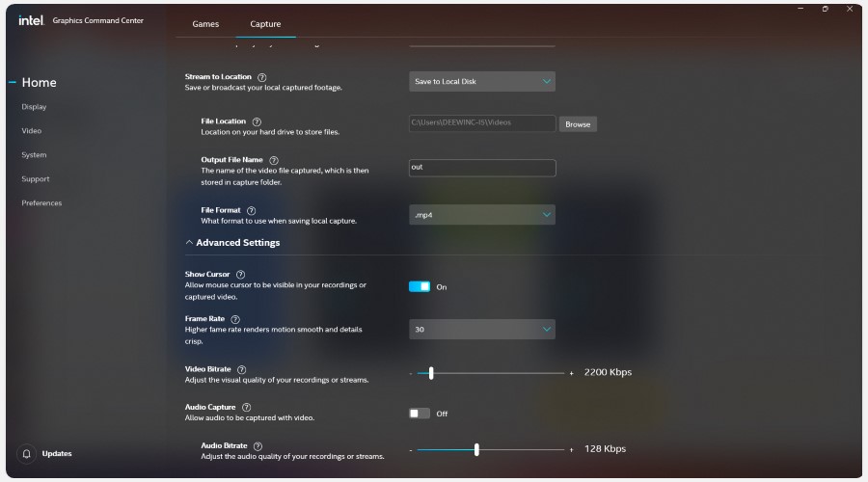The width and height of the screenshot is (868, 482).
Task: Minimize the Graphics Command Center window
Action: (x=800, y=9)
